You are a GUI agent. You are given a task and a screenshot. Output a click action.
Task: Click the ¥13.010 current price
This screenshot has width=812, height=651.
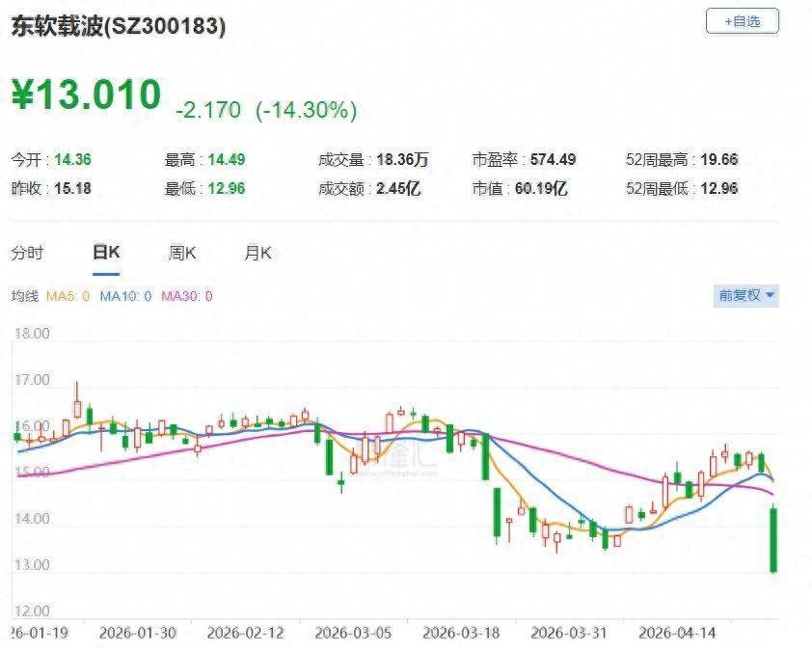point(87,95)
